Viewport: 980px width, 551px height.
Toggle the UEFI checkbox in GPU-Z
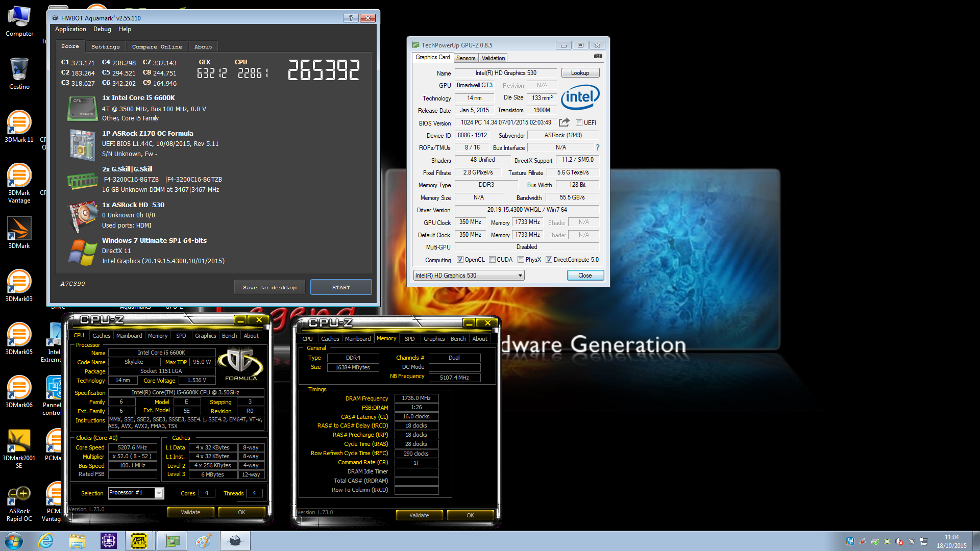click(x=579, y=123)
